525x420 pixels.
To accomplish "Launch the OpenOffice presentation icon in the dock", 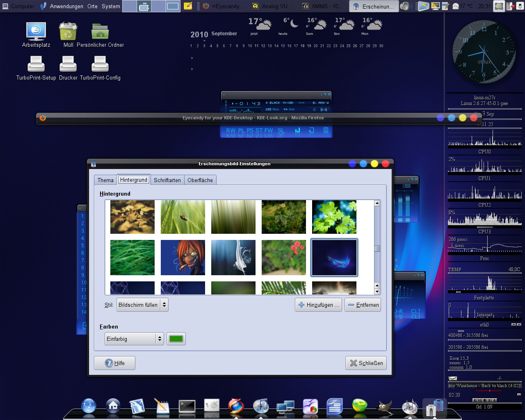I will [x=310, y=406].
